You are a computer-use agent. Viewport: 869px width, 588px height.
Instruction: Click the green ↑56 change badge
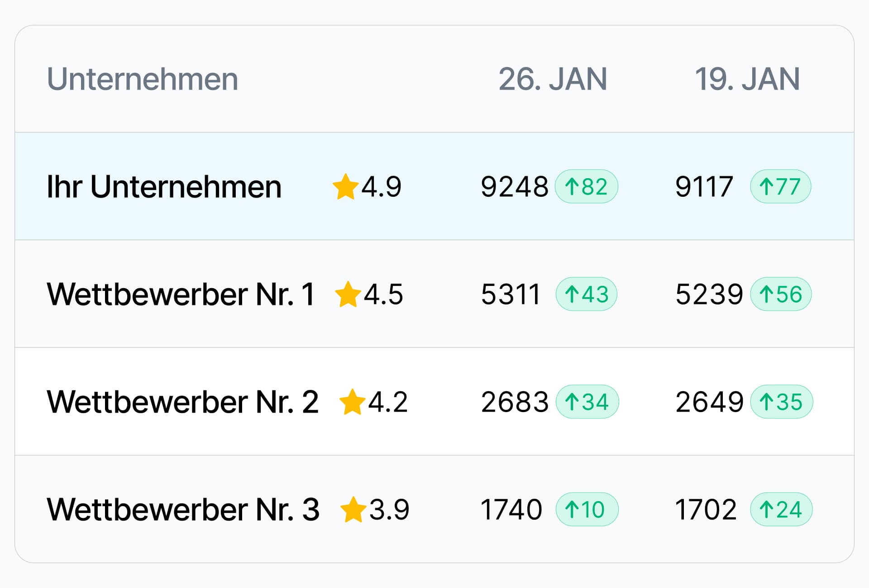pos(781,294)
